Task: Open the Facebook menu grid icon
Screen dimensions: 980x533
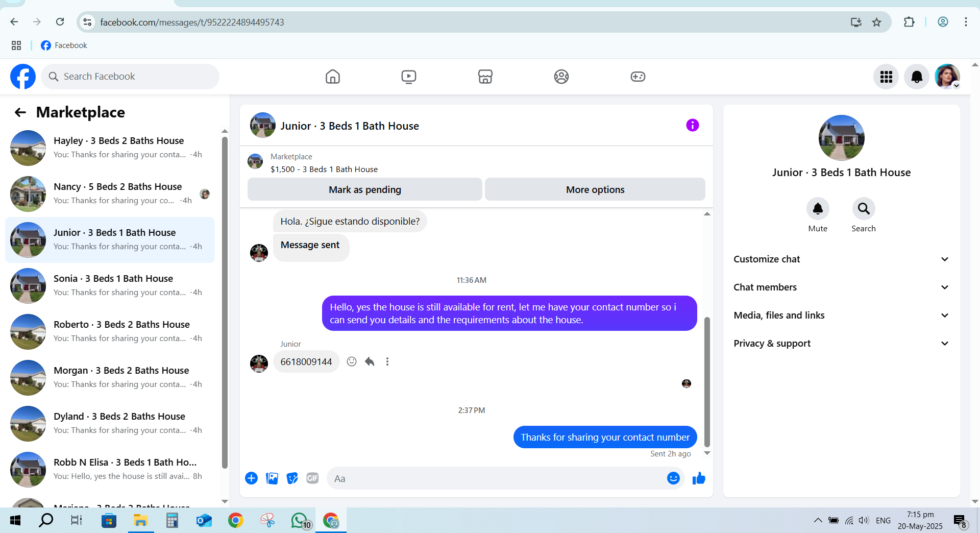Action: 886,77
